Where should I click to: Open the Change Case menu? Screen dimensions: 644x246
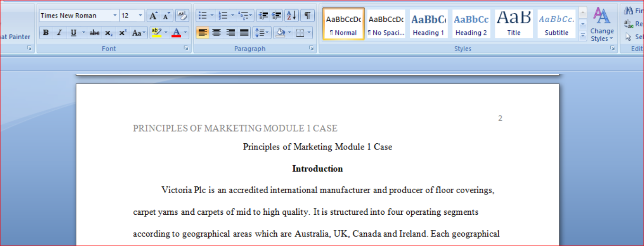(x=139, y=33)
